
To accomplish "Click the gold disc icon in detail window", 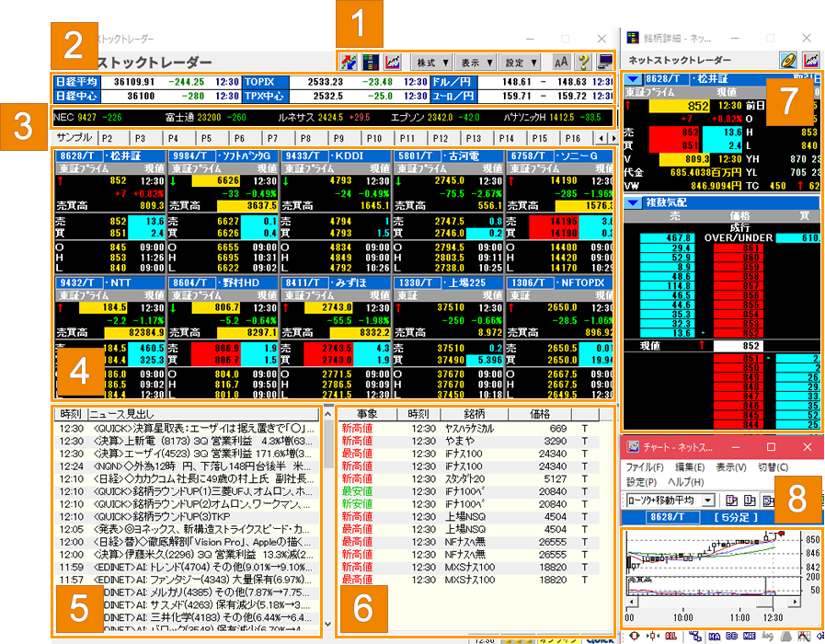I will click(788, 61).
